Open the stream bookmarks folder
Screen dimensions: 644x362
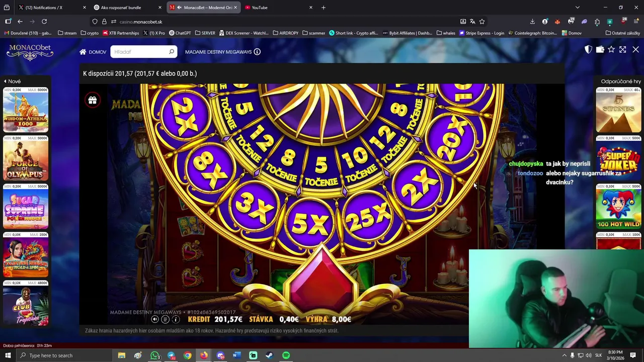(x=67, y=33)
